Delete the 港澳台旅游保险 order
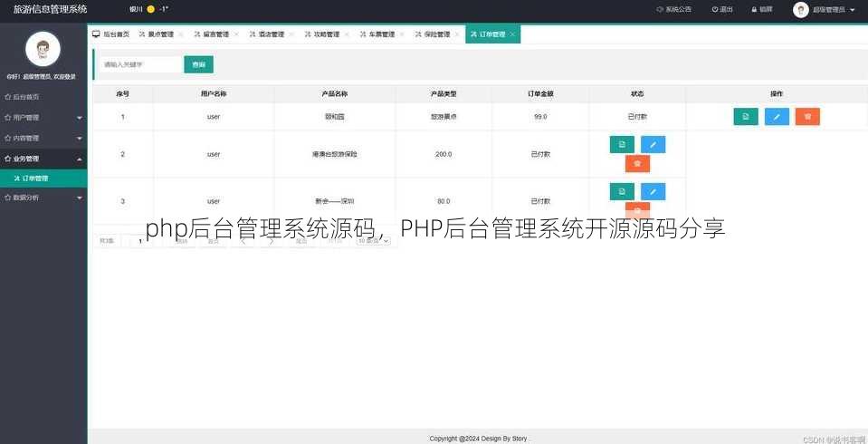This screenshot has height=444, width=868. [637, 163]
